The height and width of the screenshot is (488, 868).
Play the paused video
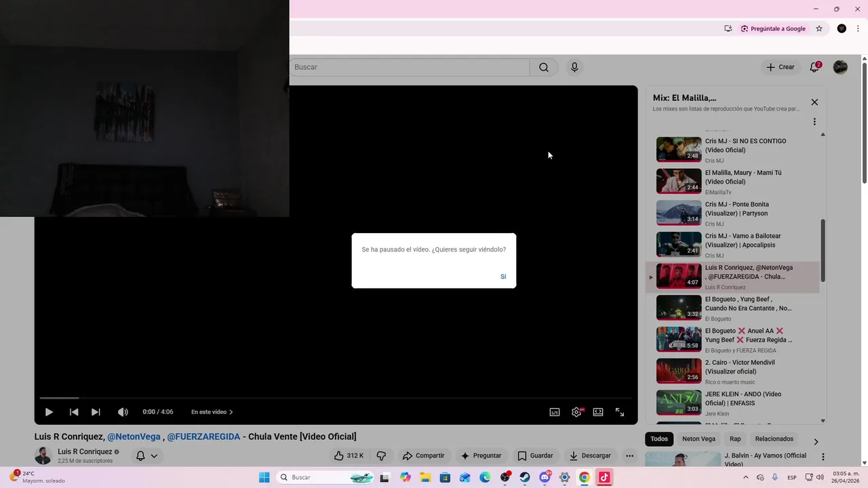point(49,412)
